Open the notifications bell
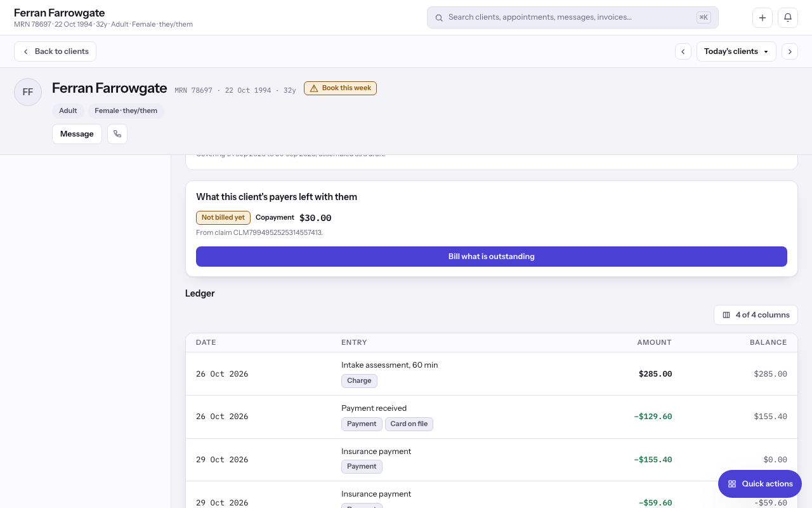 (x=788, y=18)
